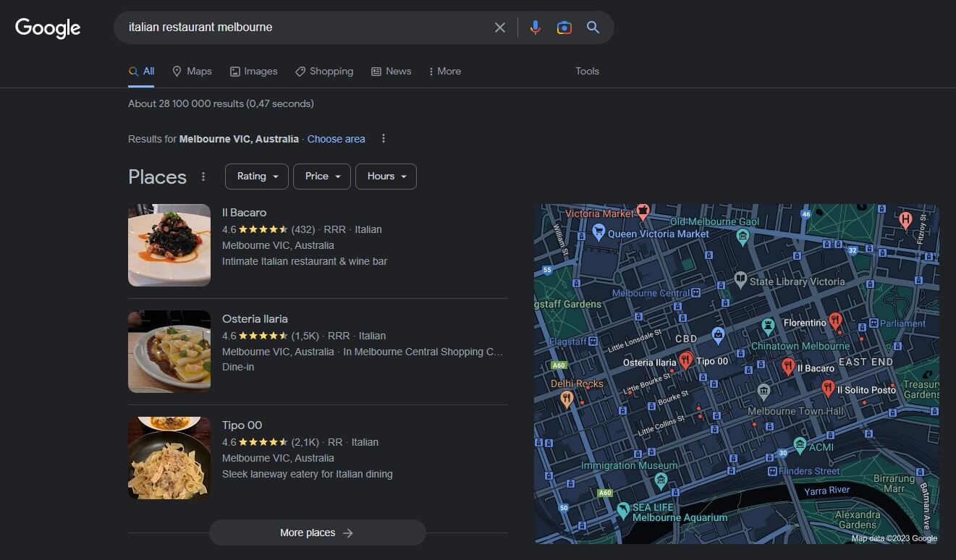Open the Rating filter dropdown

tap(257, 177)
